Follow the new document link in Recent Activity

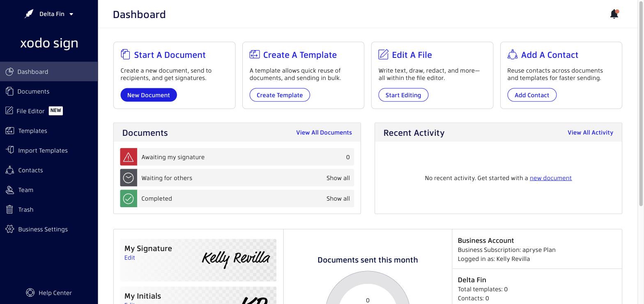coord(551,178)
